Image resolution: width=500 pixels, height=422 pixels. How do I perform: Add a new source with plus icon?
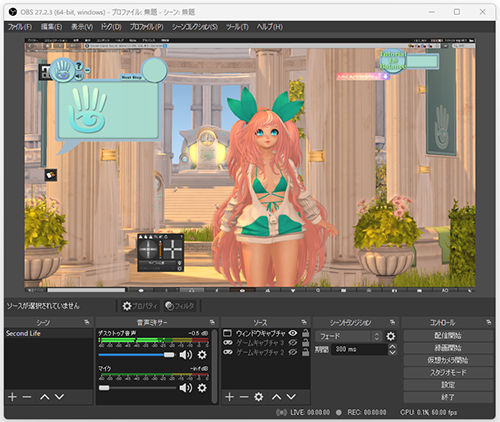[229, 397]
